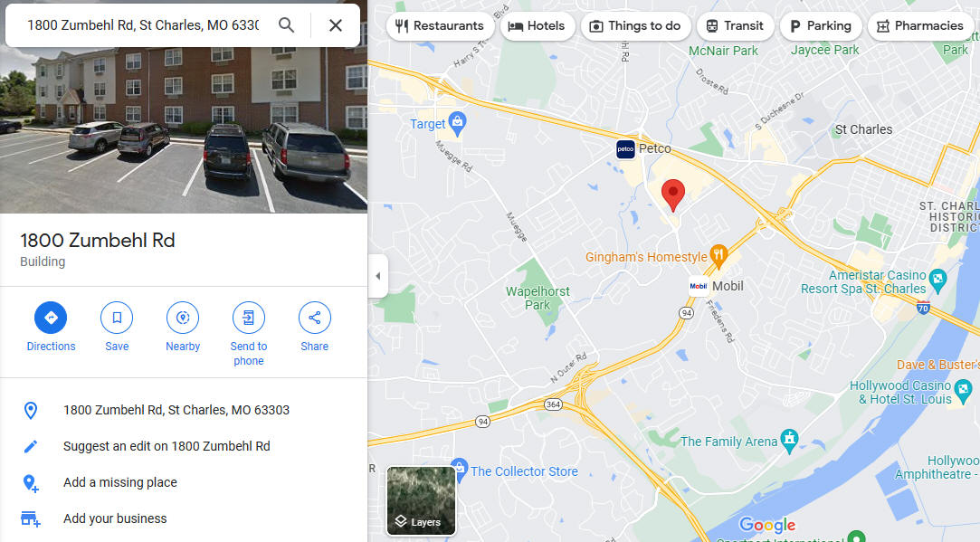The width and height of the screenshot is (980, 542).
Task: Click the search box with the address text
Action: (142, 25)
